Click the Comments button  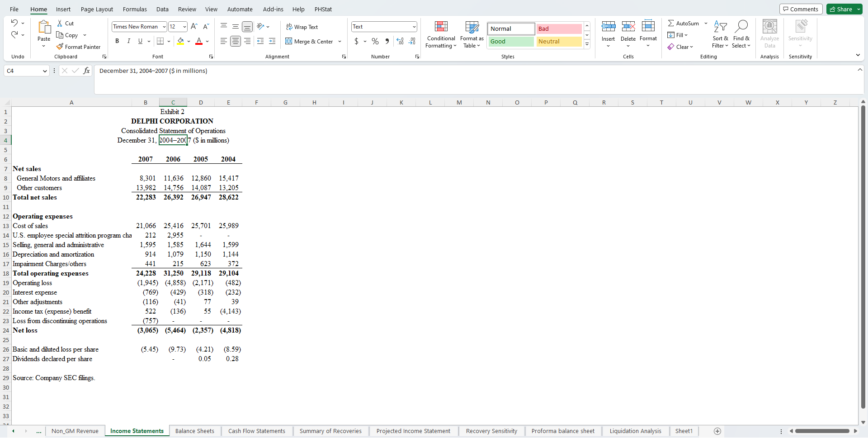[x=801, y=9]
